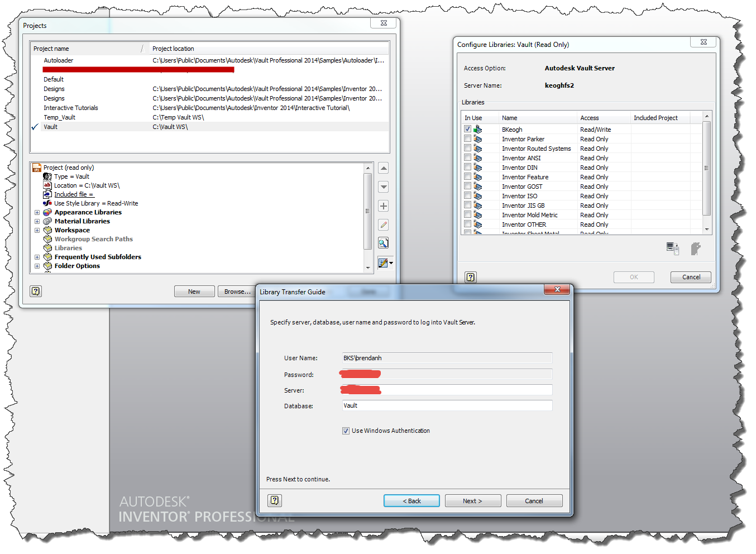This screenshot has height=554, width=756.
Task: Enable the Inventor JIS GB library checkbox
Action: (x=467, y=205)
